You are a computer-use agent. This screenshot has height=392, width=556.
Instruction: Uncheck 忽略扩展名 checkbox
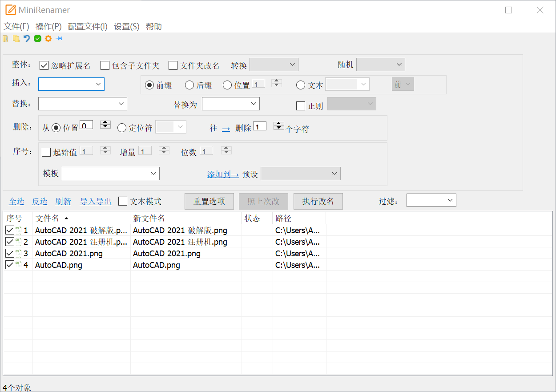point(44,65)
